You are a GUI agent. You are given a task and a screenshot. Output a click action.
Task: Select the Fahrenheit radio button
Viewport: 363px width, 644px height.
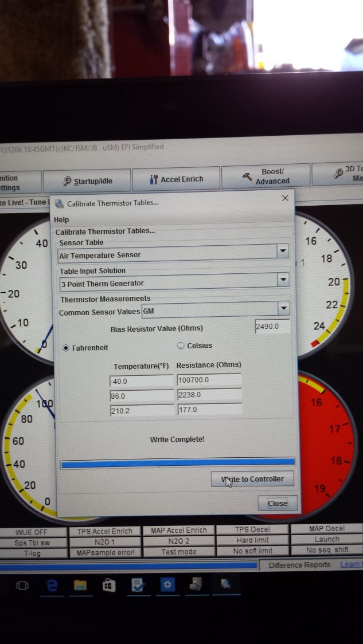coord(66,348)
